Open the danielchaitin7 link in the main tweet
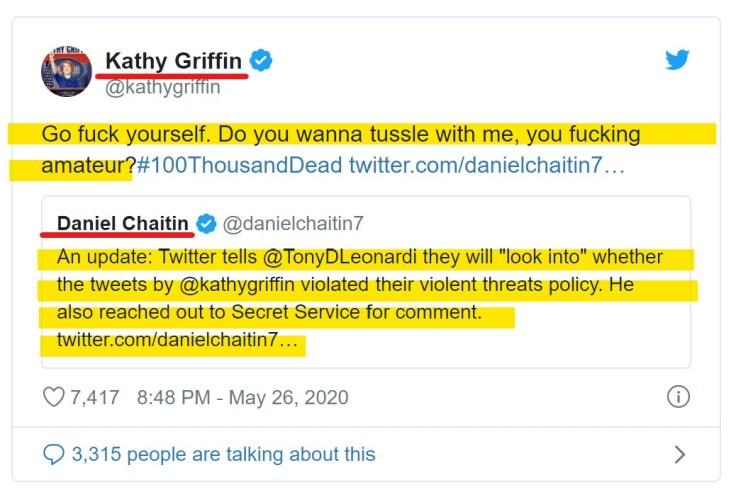This screenshot has height=497, width=736. coord(486,165)
